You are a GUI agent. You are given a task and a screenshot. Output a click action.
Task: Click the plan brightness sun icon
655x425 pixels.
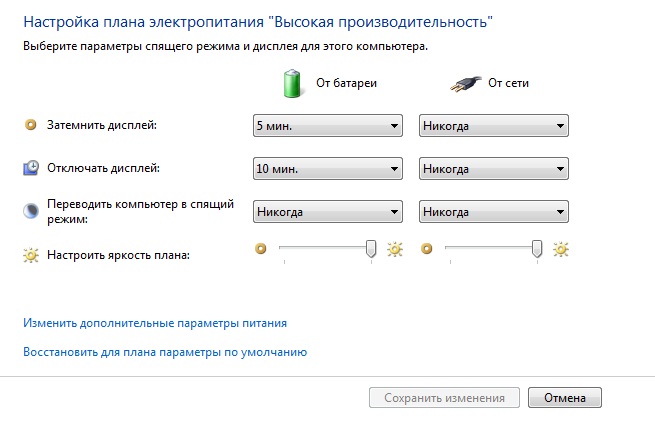(30, 255)
